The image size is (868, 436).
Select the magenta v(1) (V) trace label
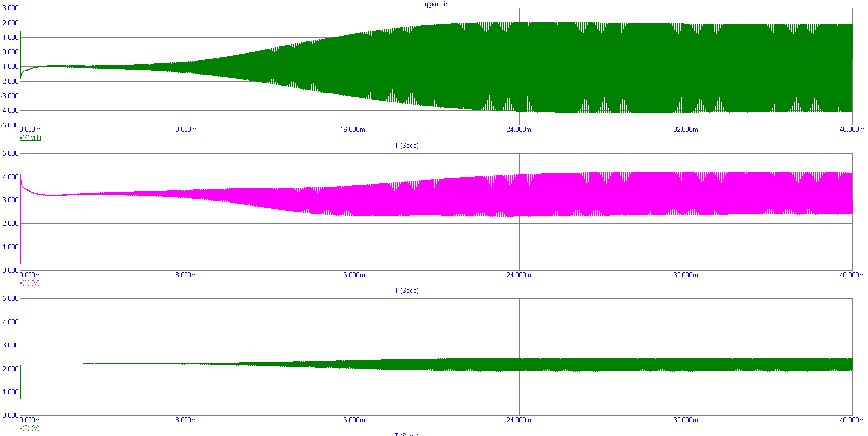[30, 283]
